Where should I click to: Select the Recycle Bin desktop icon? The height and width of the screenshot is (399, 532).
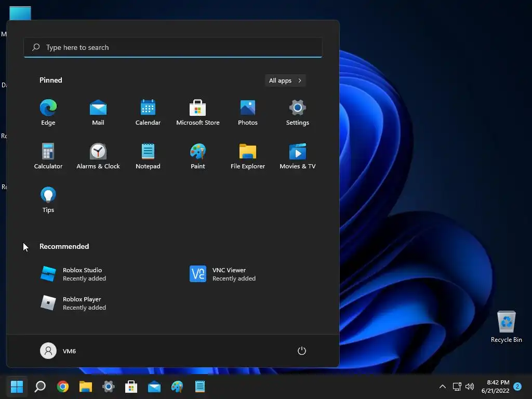coord(506,326)
